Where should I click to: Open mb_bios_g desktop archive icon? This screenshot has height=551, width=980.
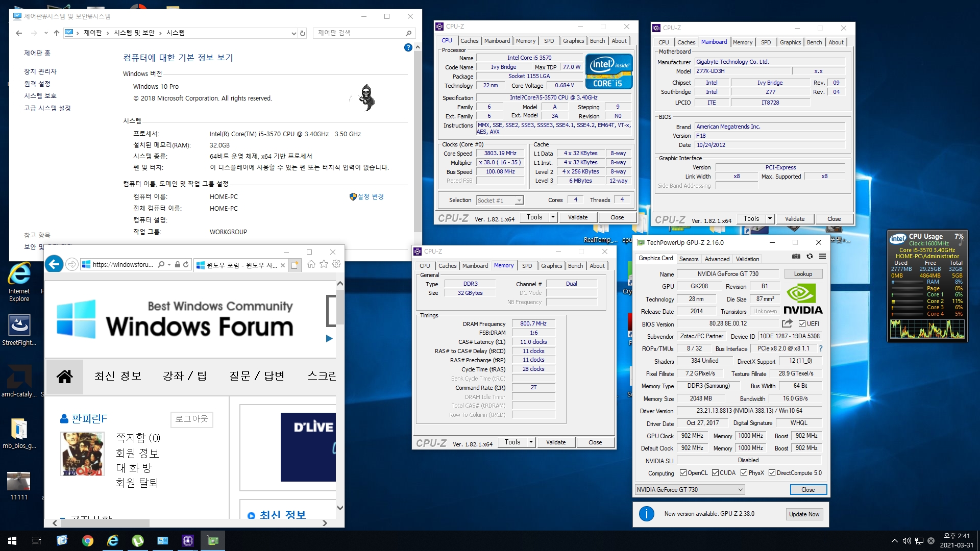coord(19,433)
